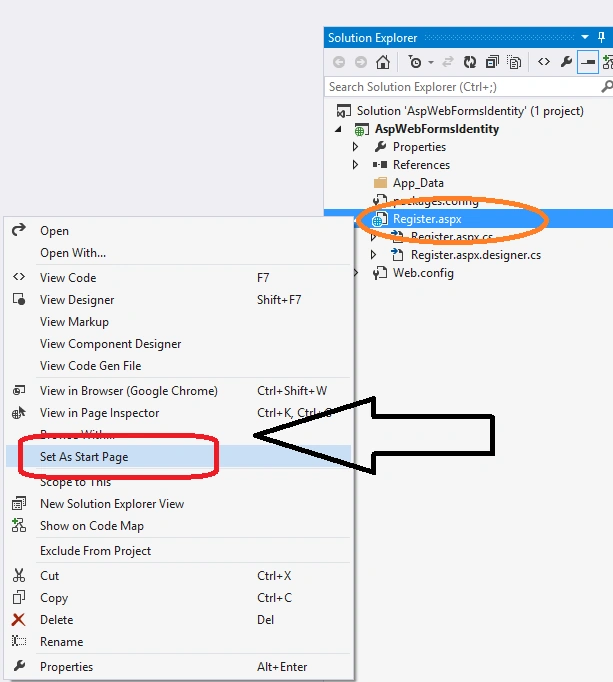Expand the Register.aspx.designer.cs node
The height and width of the screenshot is (682, 613).
pos(374,255)
